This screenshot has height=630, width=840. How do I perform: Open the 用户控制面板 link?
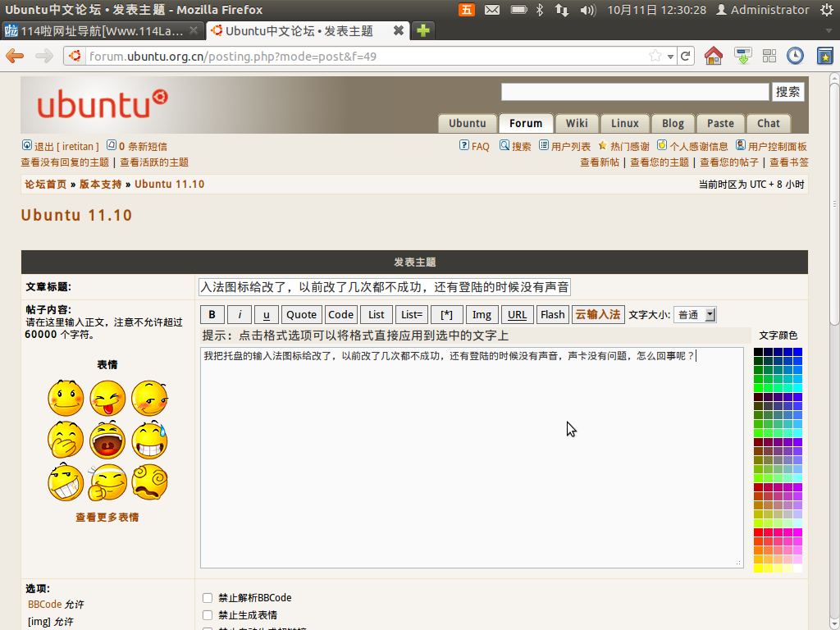[x=778, y=146]
